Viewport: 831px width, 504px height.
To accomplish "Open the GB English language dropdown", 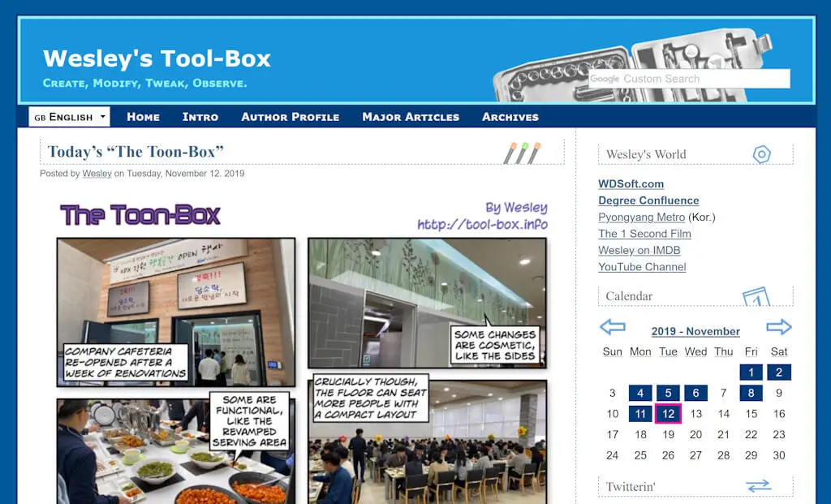I will [70, 117].
